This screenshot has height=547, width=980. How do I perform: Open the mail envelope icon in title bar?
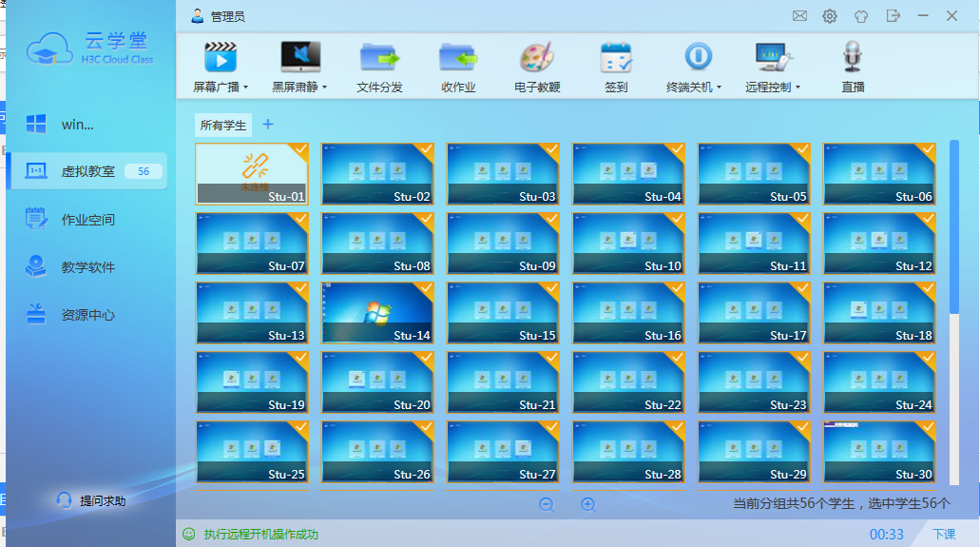click(x=799, y=15)
